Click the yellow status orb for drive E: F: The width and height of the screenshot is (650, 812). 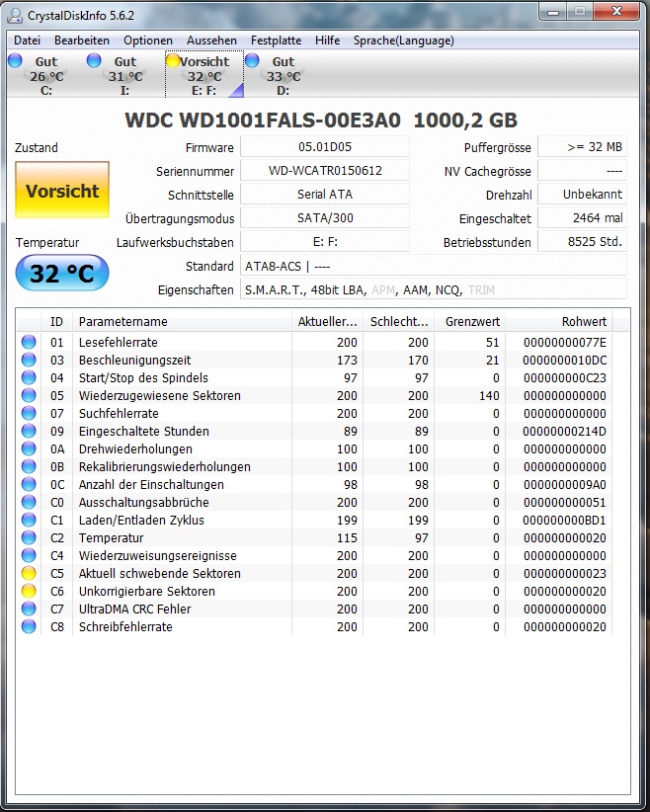[173, 60]
